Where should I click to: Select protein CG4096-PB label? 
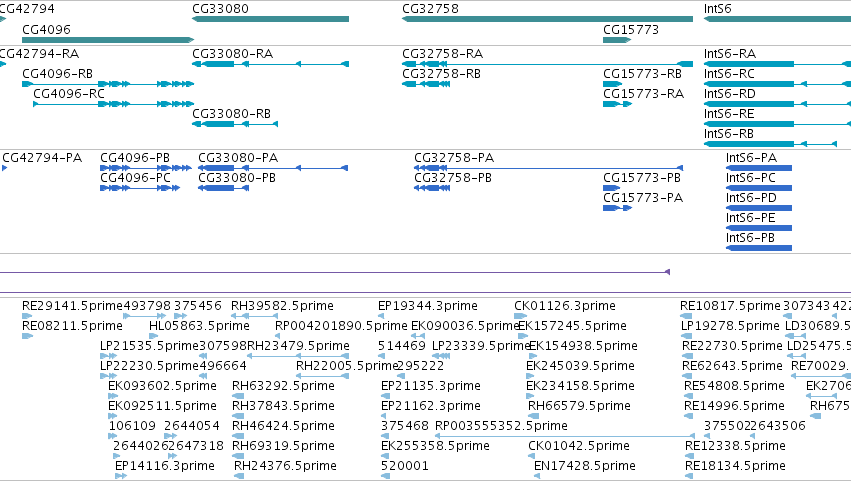pyautogui.click(x=135, y=157)
